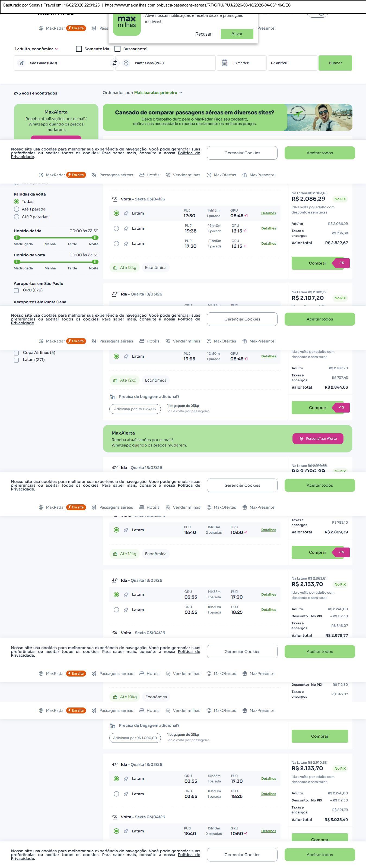Click the Até 12kg baggage tag

(125, 268)
